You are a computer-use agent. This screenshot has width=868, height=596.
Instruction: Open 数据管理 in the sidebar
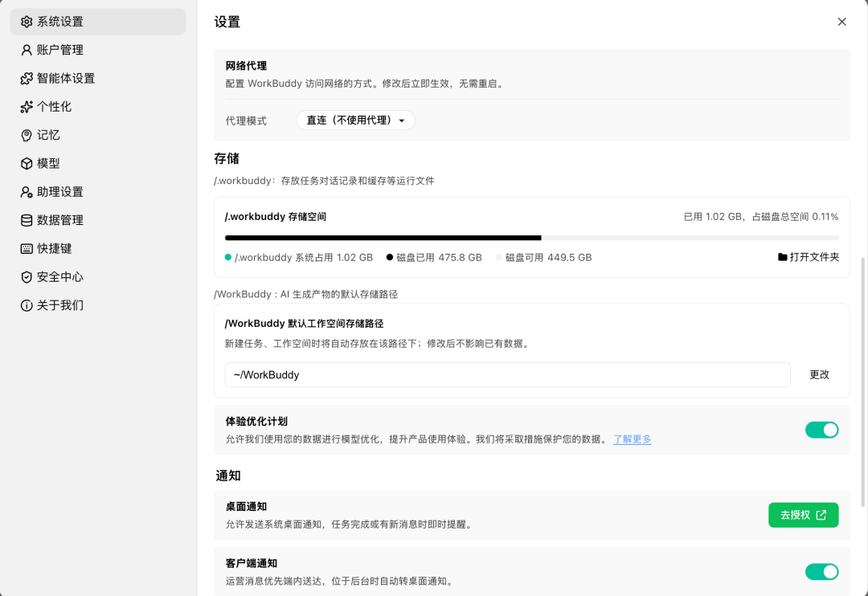click(x=98, y=220)
